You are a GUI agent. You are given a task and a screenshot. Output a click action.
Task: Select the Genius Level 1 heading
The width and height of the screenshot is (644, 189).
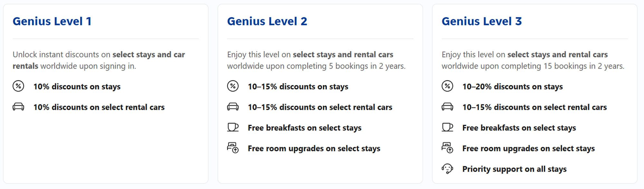[52, 21]
